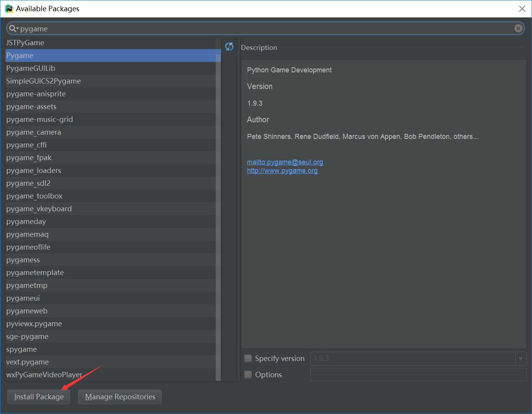Select pygame_cffi package
The image size is (532, 414).
click(111, 145)
